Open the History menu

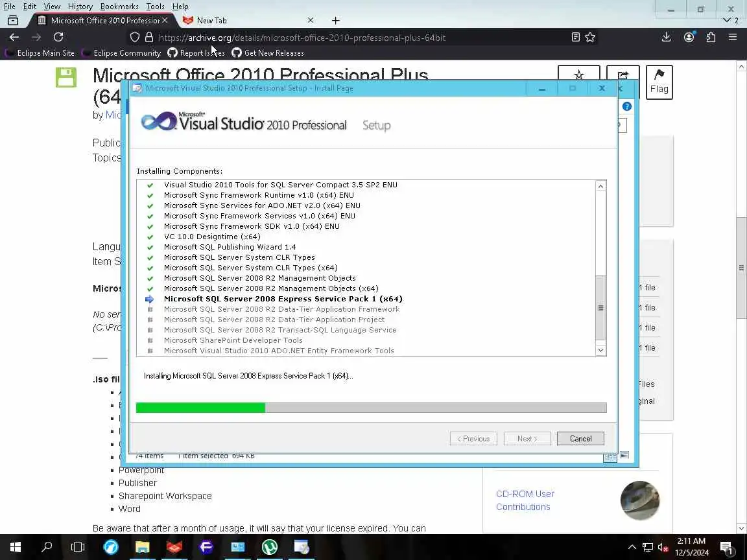point(80,6)
